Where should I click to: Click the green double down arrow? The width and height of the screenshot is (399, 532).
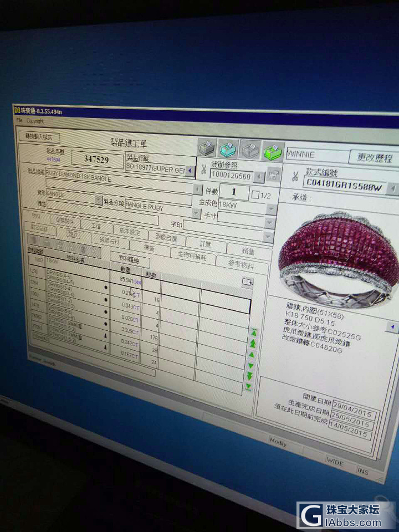tap(250, 376)
